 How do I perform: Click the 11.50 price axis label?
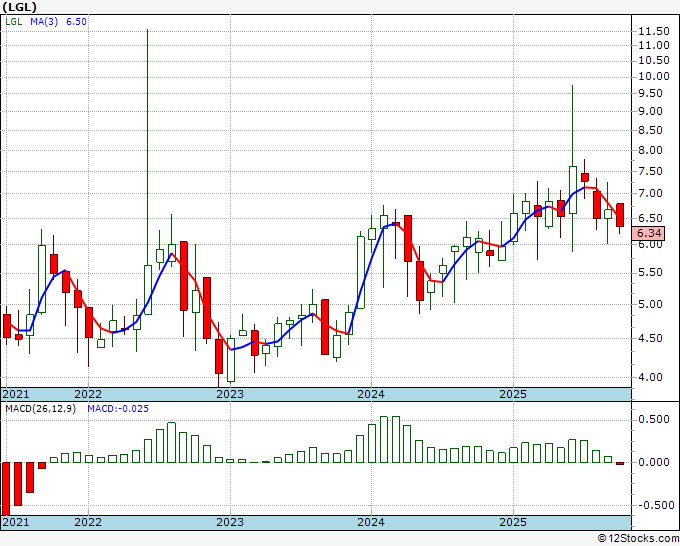[654, 31]
